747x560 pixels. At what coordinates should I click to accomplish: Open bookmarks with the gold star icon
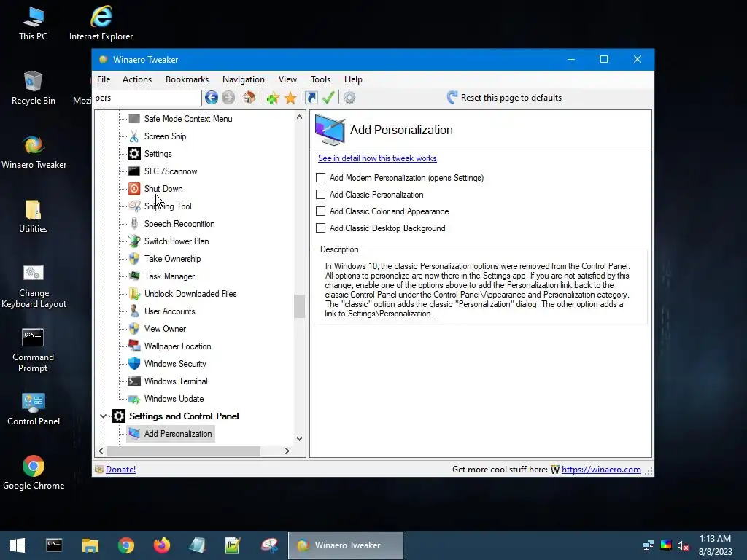tap(290, 98)
